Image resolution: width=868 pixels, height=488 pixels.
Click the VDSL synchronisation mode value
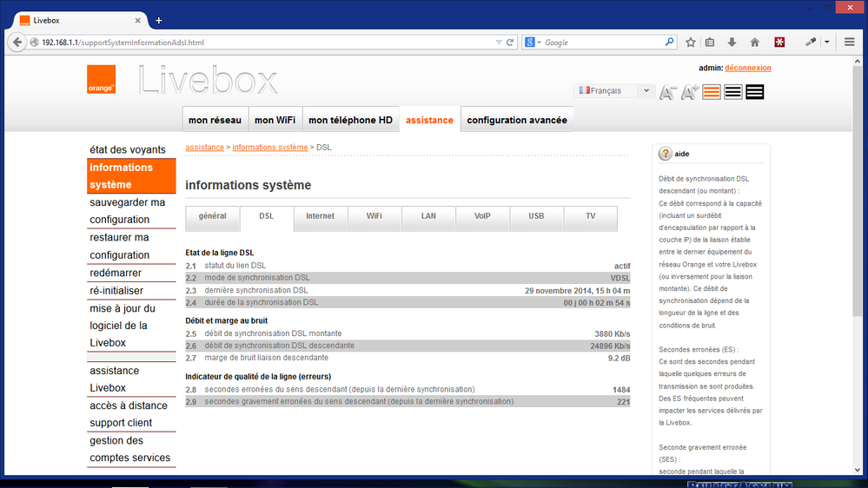coord(620,278)
